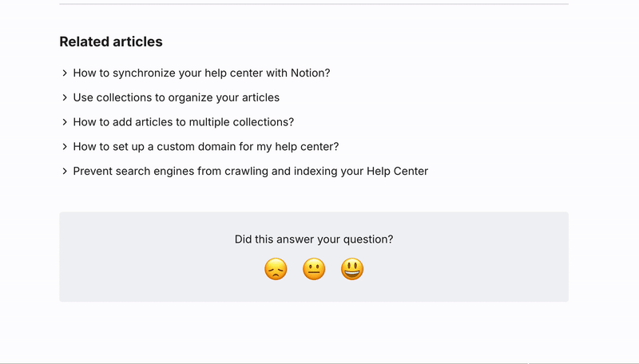The image size is (639, 364).
Task: Click 'Help Center' words in the last article link
Action: point(397,171)
